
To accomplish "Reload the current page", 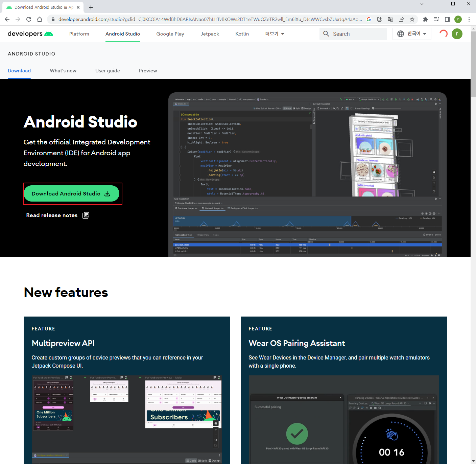I will tap(29, 19).
